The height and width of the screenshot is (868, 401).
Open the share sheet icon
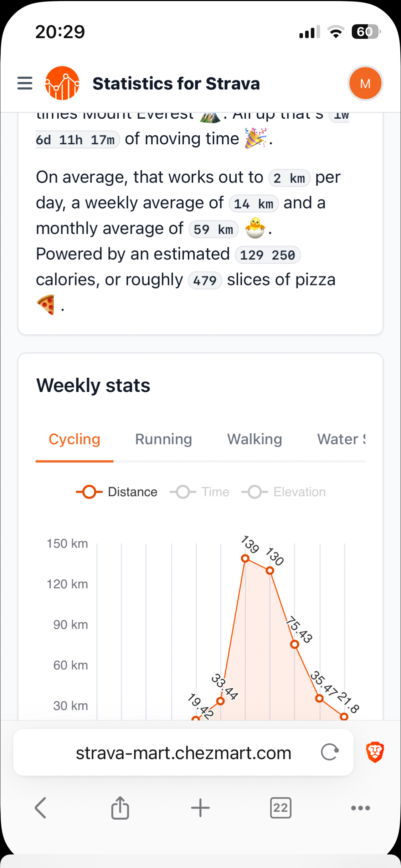[120, 808]
